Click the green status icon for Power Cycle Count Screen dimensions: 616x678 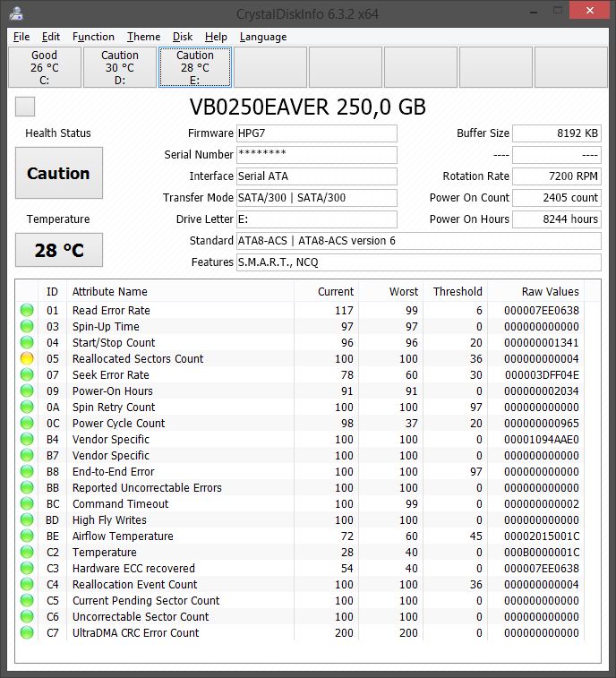(x=27, y=423)
